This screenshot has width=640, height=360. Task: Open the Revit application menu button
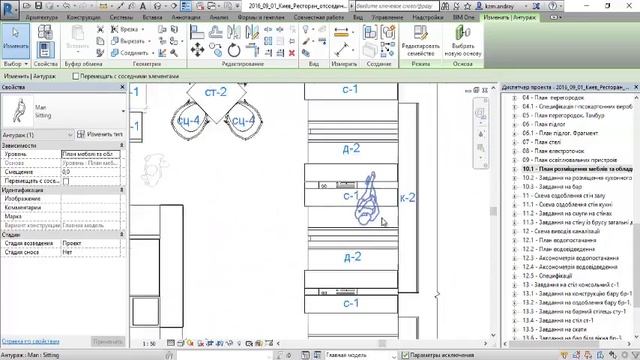(x=9, y=9)
